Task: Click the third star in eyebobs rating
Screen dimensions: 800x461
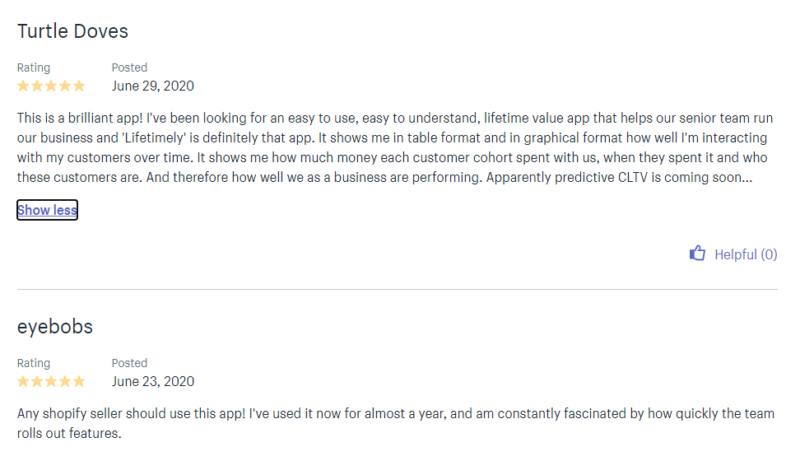Action: (51, 381)
